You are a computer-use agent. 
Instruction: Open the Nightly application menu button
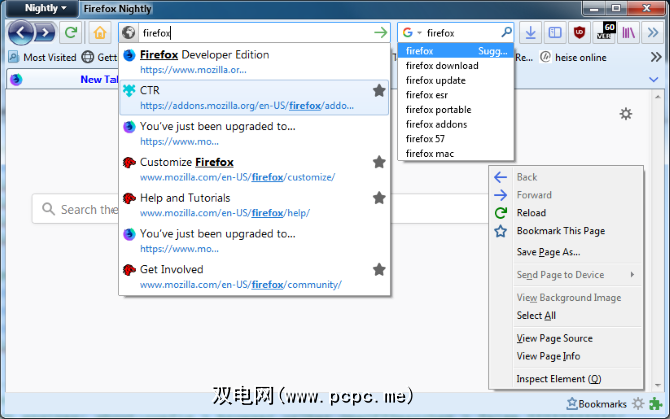pos(42,9)
